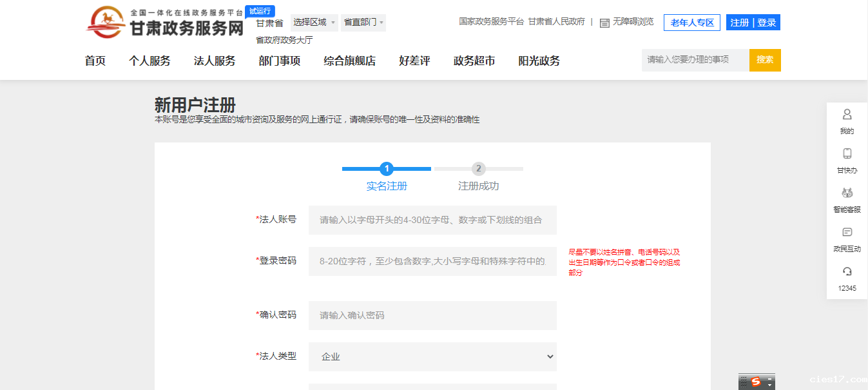The width and height of the screenshot is (868, 390).
Task: Click the 注册 | 登录 button
Action: (753, 22)
